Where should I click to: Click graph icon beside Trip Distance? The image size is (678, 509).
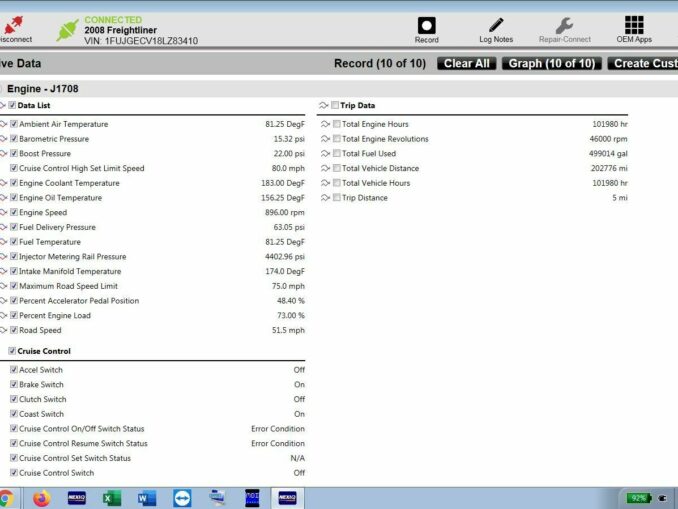pyautogui.click(x=326, y=198)
